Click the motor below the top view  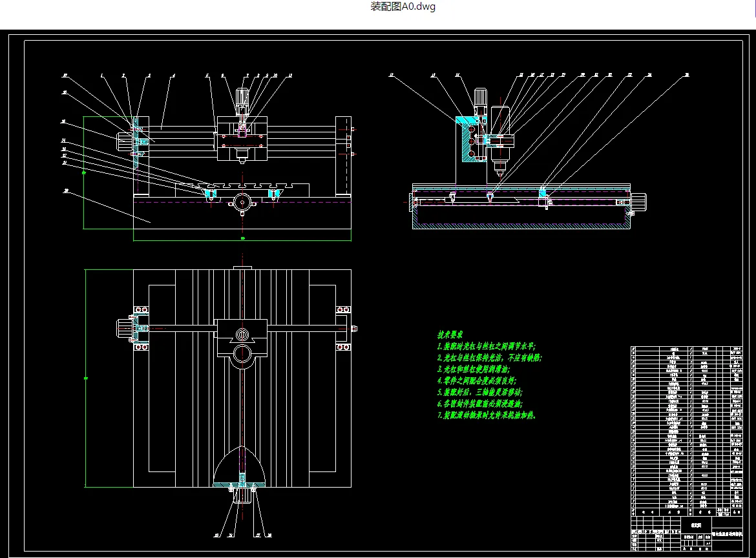click(242, 495)
